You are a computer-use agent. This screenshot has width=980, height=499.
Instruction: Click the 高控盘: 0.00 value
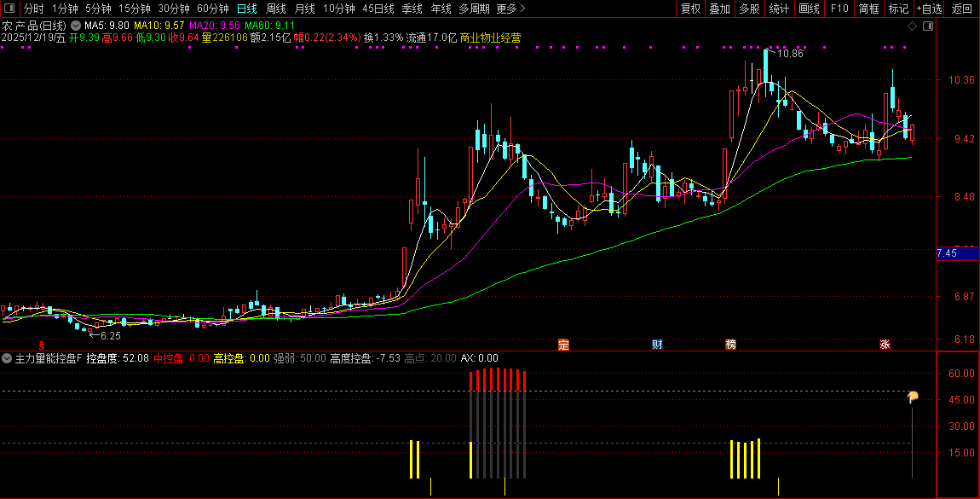click(x=241, y=358)
